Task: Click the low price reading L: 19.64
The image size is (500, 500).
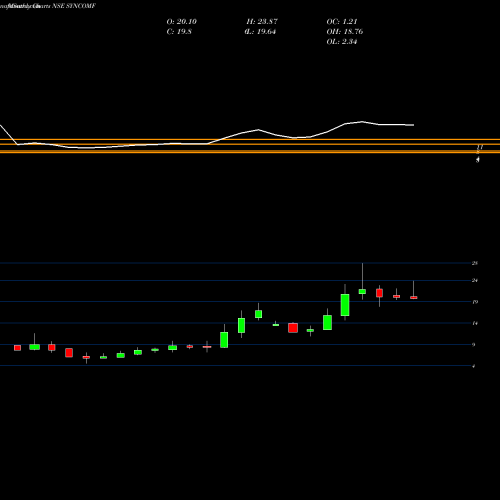Action: [x=261, y=32]
